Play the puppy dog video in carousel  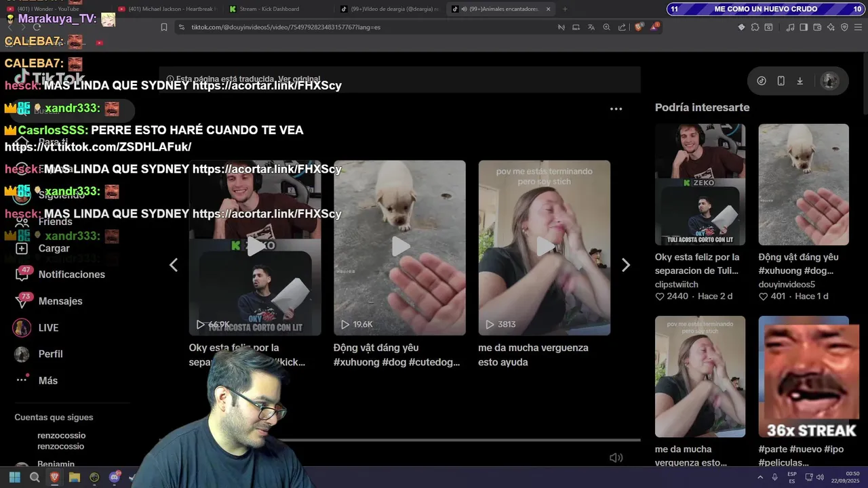click(399, 247)
